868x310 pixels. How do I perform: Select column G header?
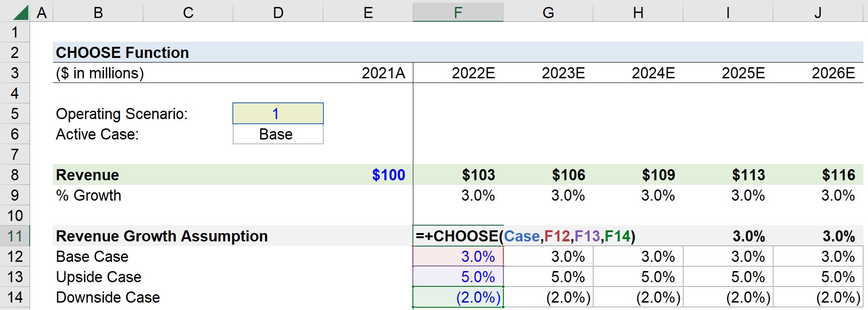(548, 13)
